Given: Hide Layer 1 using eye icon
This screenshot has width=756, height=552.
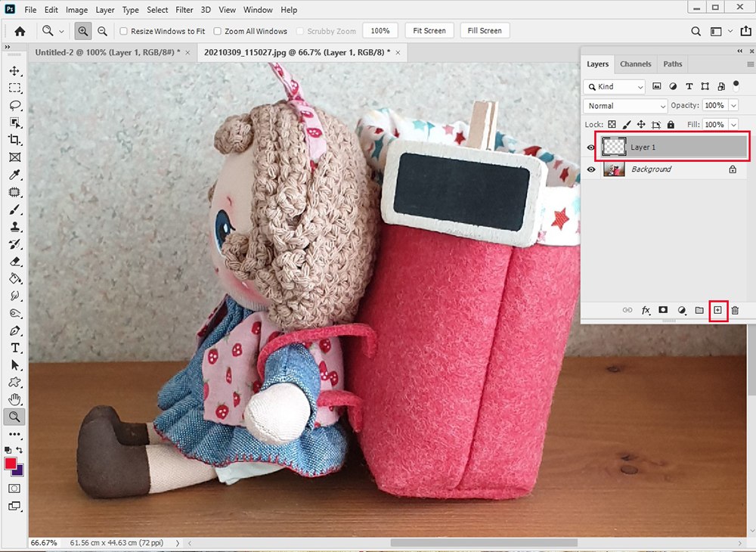Looking at the screenshot, I should tap(590, 147).
